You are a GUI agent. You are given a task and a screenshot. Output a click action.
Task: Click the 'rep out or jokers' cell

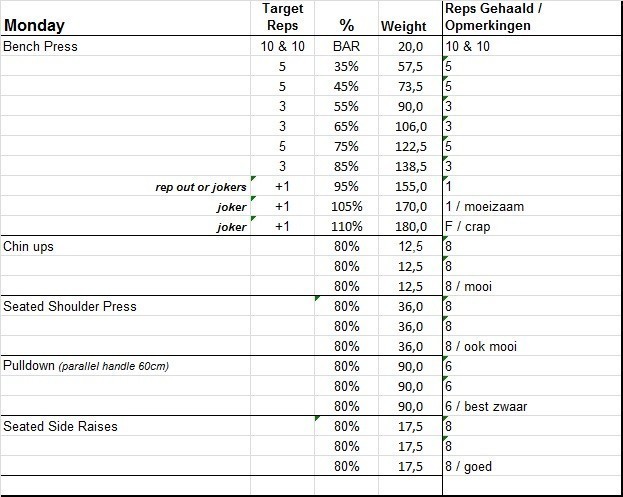point(202,186)
